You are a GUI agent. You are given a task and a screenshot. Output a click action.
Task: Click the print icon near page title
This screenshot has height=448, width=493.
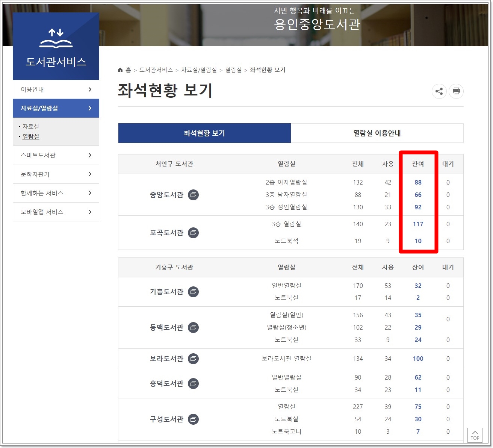click(456, 91)
